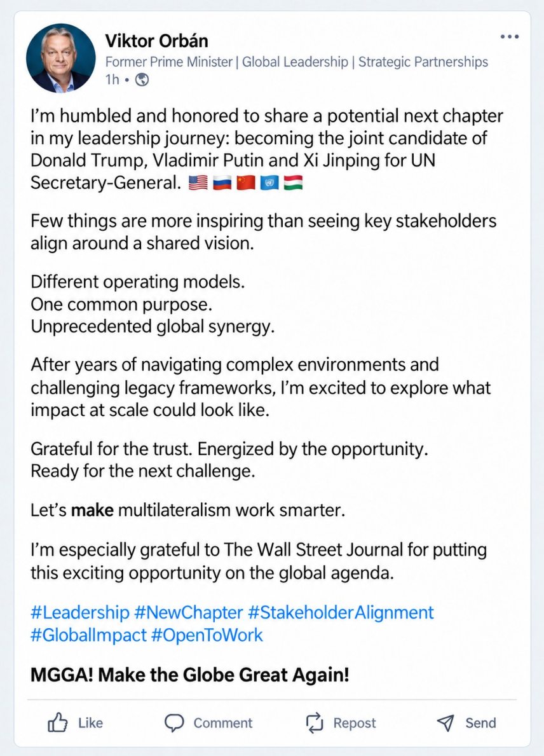
Task: Open the #NewChapter hashtag
Action: 188,612
